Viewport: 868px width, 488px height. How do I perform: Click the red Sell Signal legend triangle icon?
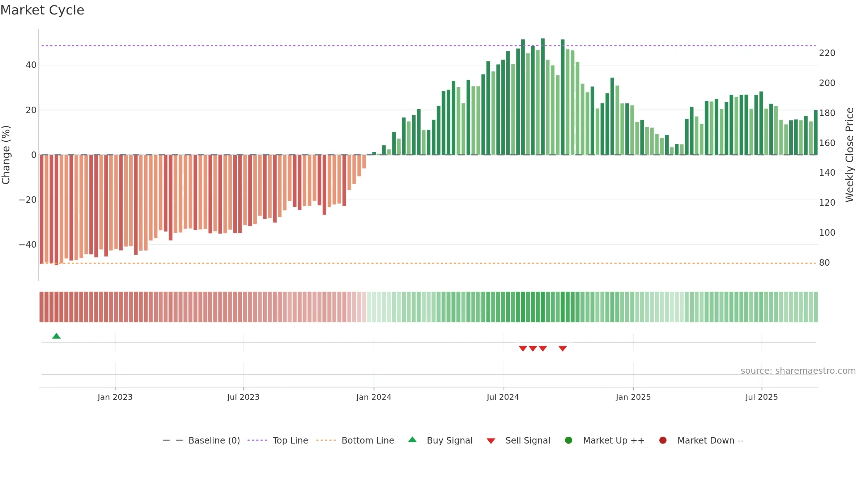491,441
